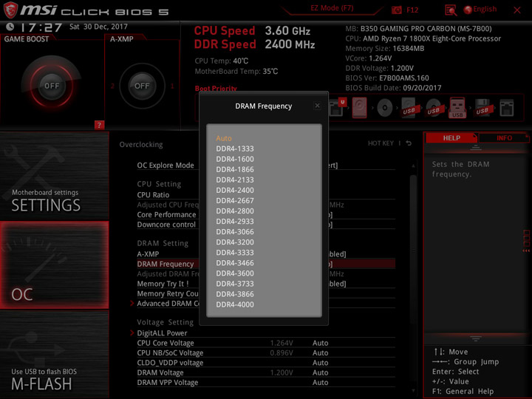Toggle the A-XMP OFF knob
The height and width of the screenshot is (399, 532).
point(142,86)
